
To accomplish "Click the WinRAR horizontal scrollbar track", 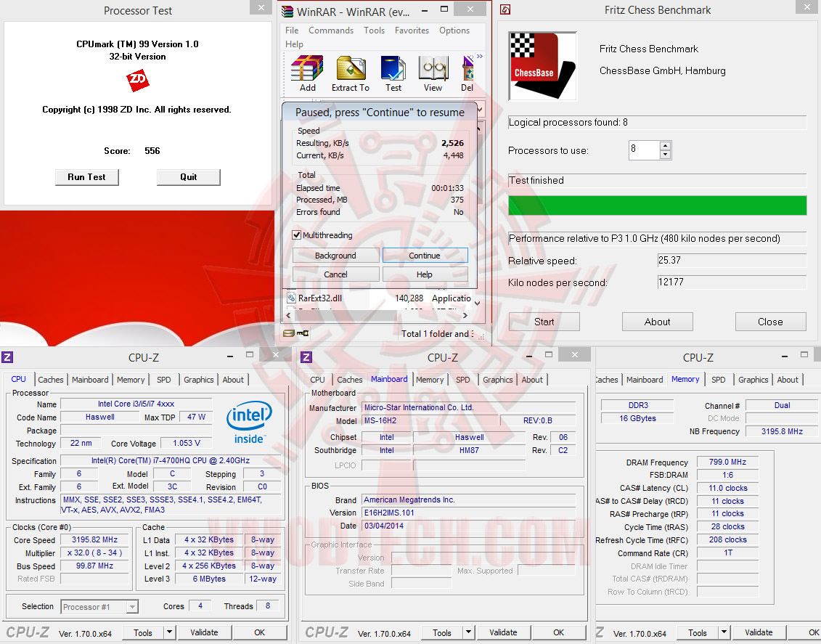I will 377,315.
